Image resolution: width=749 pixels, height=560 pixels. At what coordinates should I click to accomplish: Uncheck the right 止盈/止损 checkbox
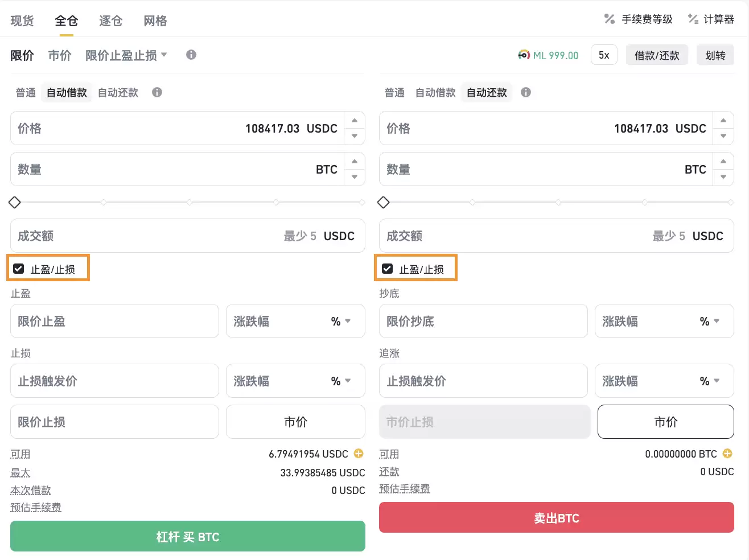386,268
